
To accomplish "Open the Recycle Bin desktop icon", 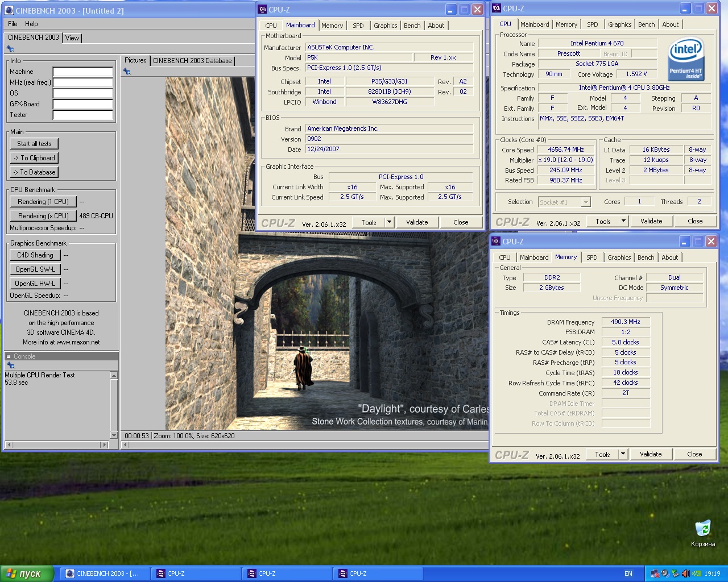I will tap(703, 533).
